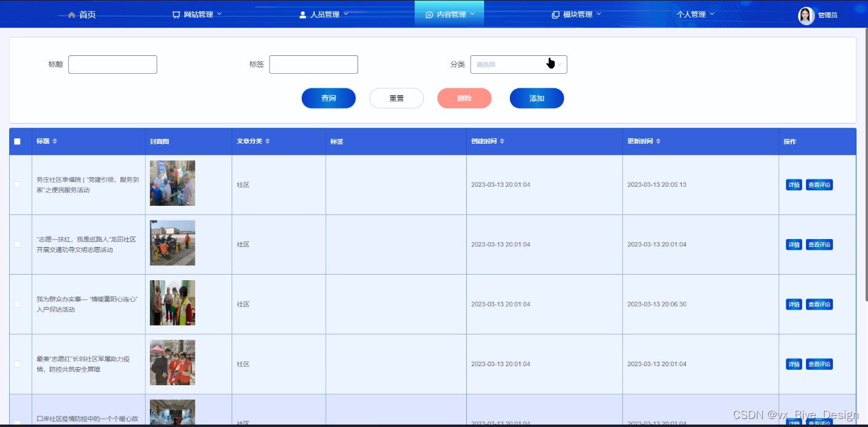The width and height of the screenshot is (868, 427).
Task: Focus the 标签 input field
Action: pos(313,65)
